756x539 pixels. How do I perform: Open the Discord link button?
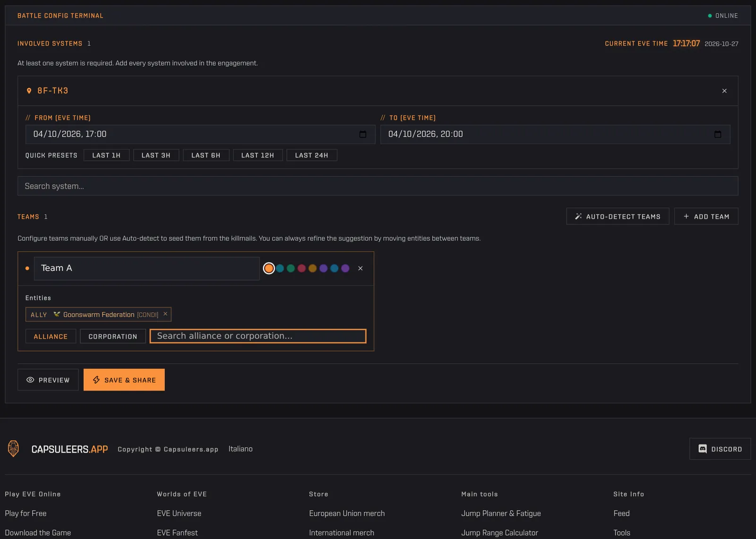(x=720, y=449)
